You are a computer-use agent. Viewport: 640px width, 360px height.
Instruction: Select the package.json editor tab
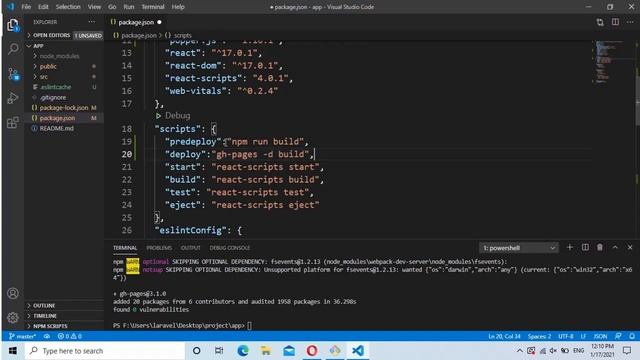(x=136, y=22)
